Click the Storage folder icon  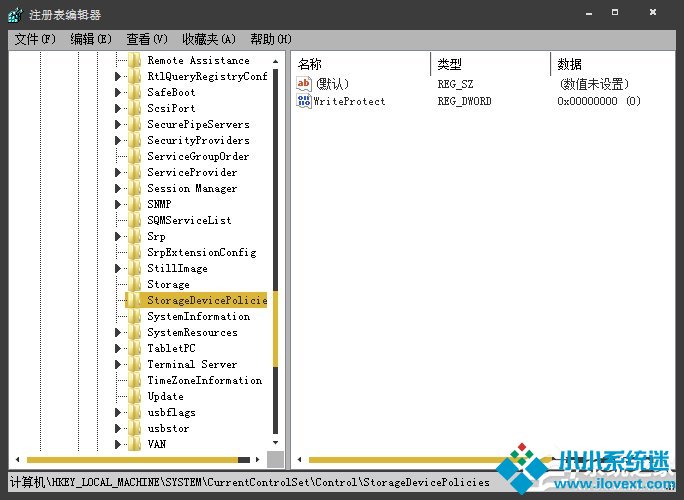(135, 284)
